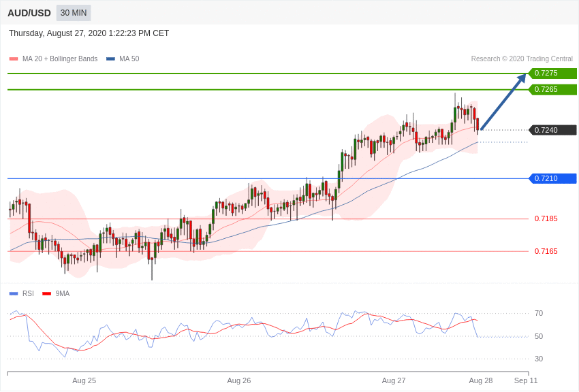Viewport: 579px width, 392px height.
Task: Click the 0.7165 red support label
Action: click(x=546, y=251)
